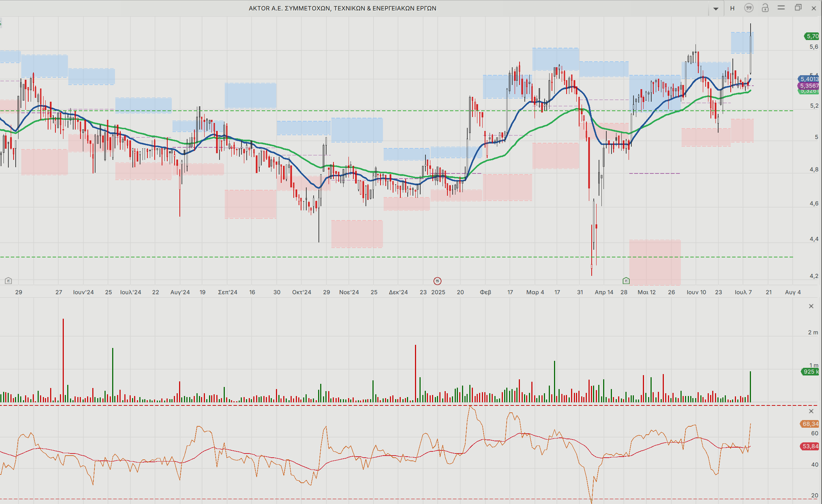Click the ΑΚΤΟR chart title text
This screenshot has width=822, height=504.
click(x=343, y=8)
